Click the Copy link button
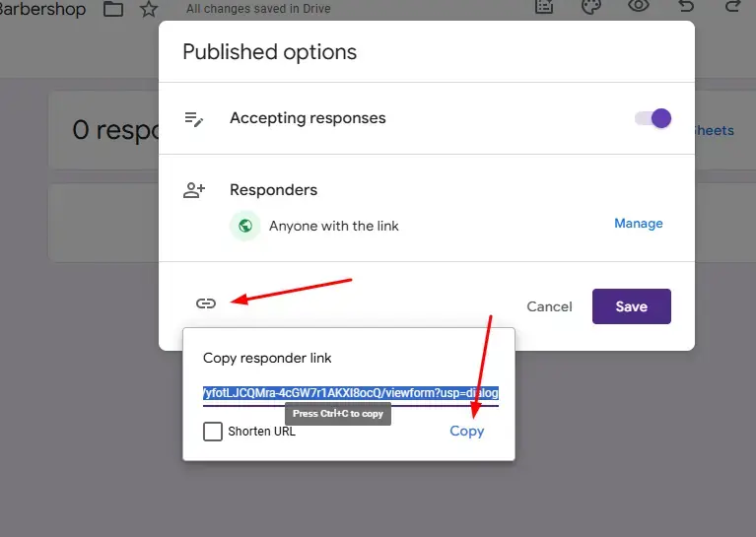This screenshot has height=537, width=756. click(x=467, y=431)
